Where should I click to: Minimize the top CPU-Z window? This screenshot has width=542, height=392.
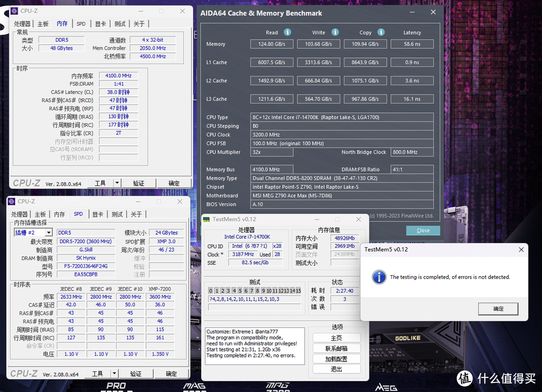click(141, 11)
